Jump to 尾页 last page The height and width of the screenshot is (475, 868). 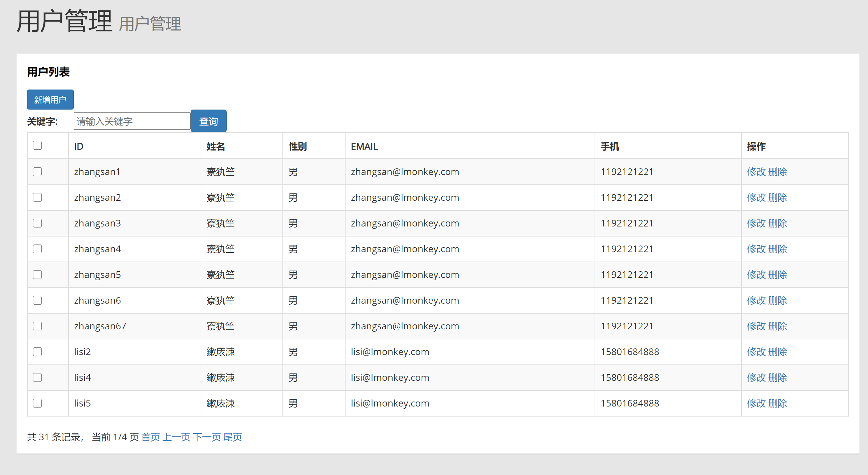pos(232,437)
